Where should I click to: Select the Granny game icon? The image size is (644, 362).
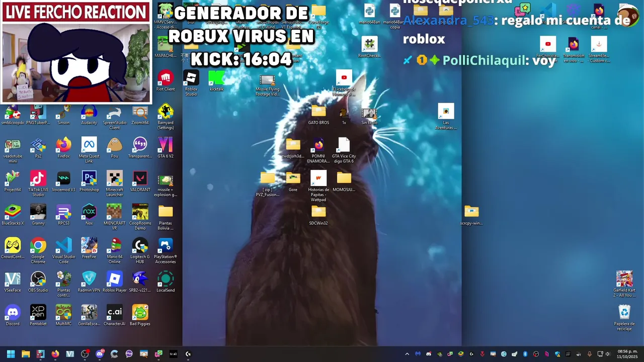point(38,216)
